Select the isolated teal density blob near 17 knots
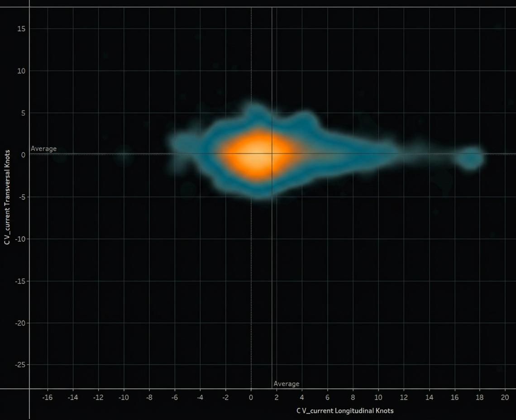This screenshot has width=516, height=420. [x=471, y=159]
